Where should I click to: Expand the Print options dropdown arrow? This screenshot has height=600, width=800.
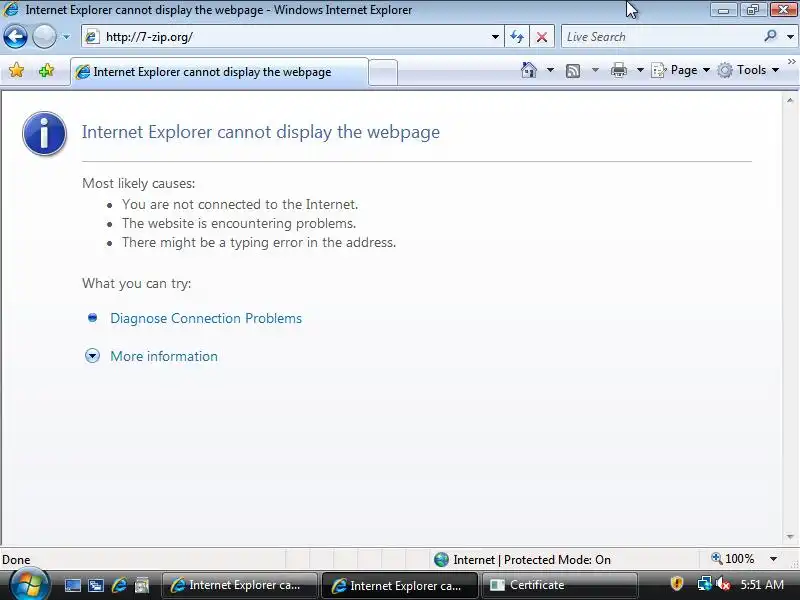[640, 70]
